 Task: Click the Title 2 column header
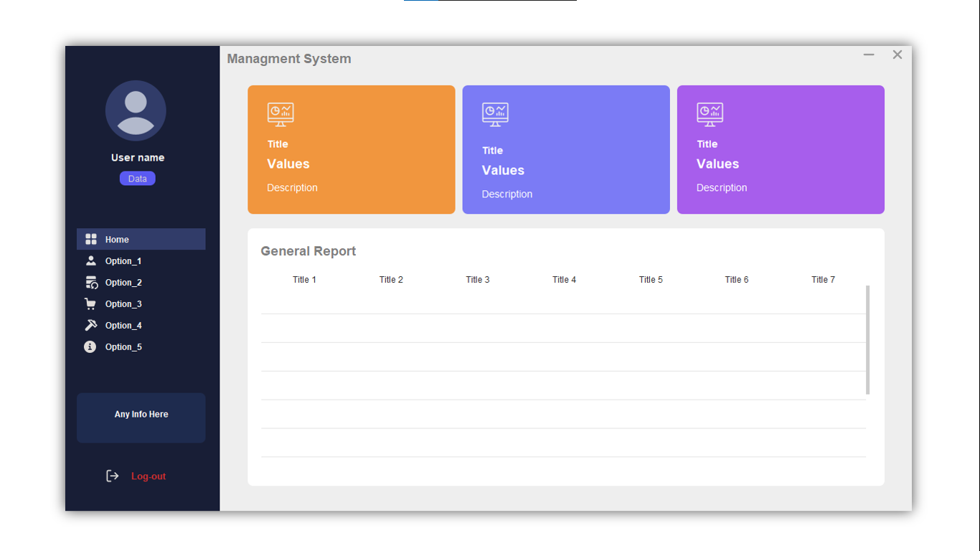(391, 280)
